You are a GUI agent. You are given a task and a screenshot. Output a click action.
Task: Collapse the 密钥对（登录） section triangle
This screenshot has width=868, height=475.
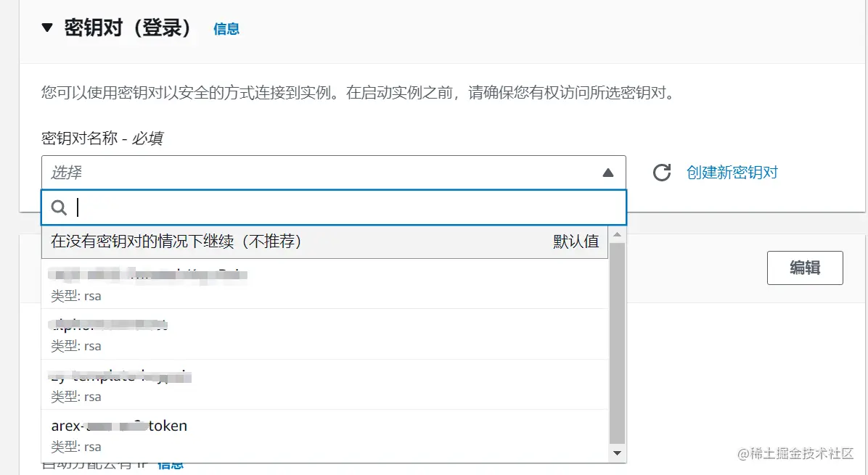click(x=47, y=28)
